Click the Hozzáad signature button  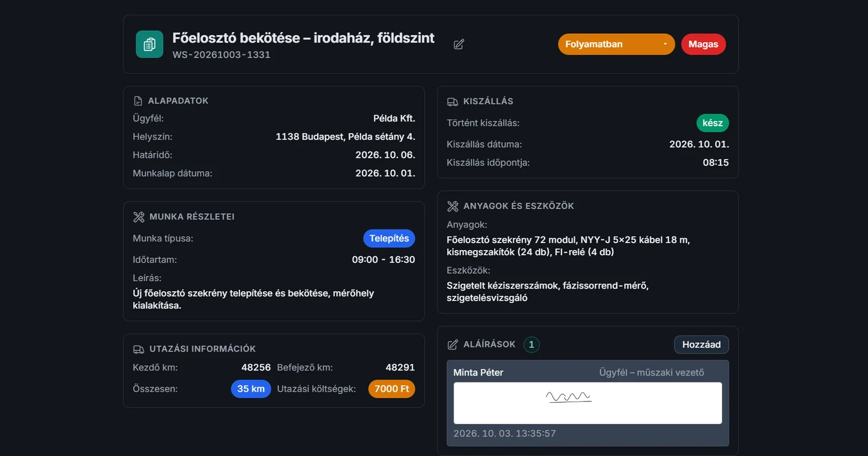[x=701, y=345]
